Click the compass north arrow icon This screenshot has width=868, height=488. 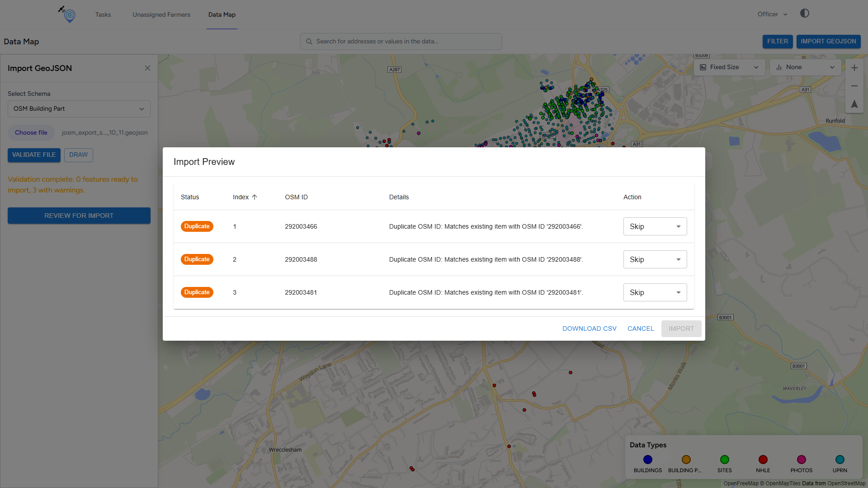point(854,104)
